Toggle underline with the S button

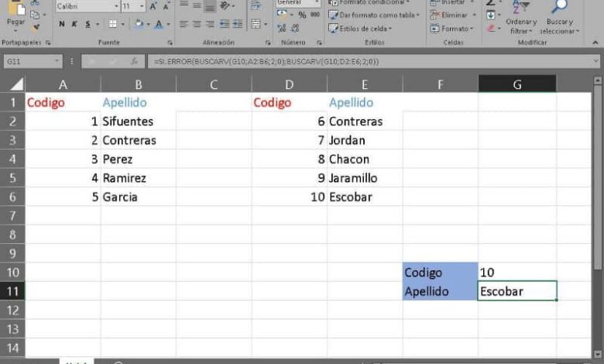88,24
